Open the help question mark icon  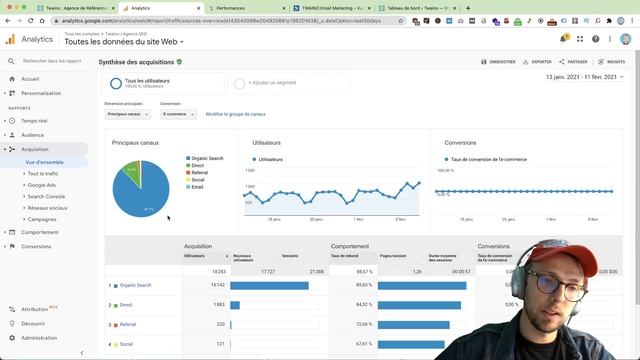tap(596, 39)
